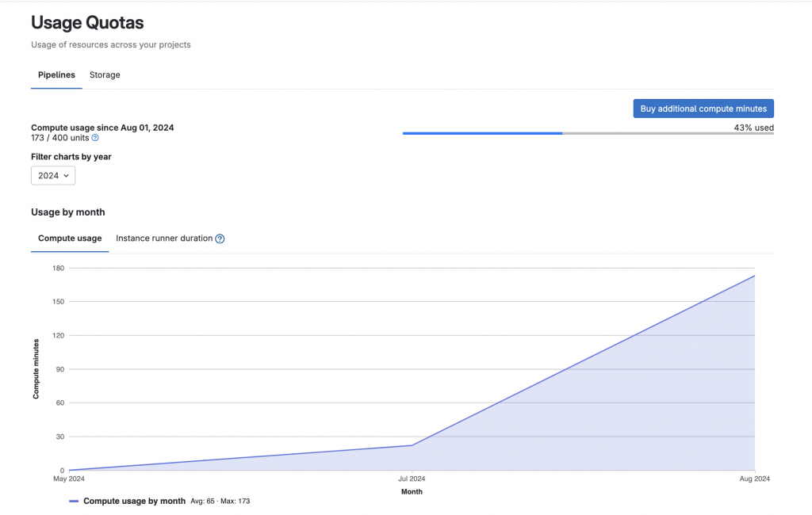The image size is (812, 515).
Task: Click the Jul 2024 data point on chart
Action: (x=412, y=445)
